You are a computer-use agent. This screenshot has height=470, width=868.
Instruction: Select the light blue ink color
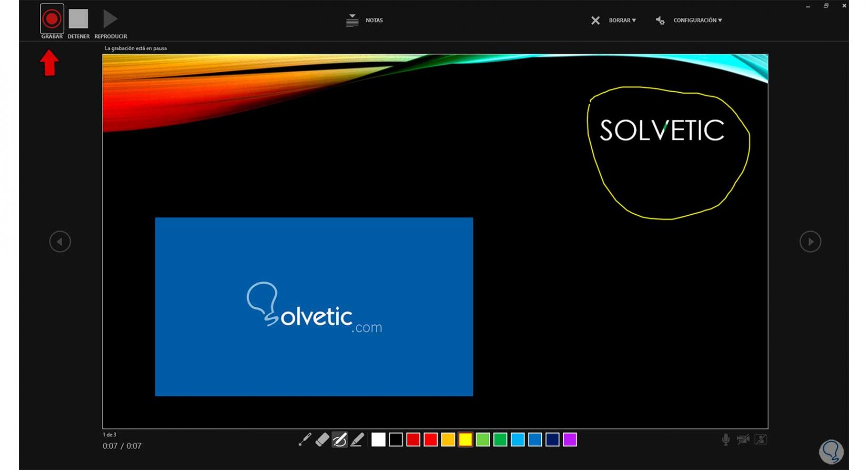pos(518,439)
